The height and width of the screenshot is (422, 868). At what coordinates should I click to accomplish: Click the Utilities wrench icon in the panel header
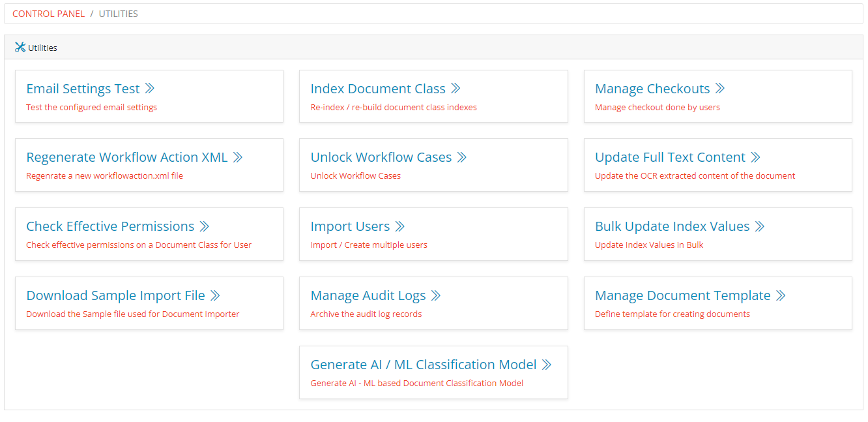[x=20, y=47]
